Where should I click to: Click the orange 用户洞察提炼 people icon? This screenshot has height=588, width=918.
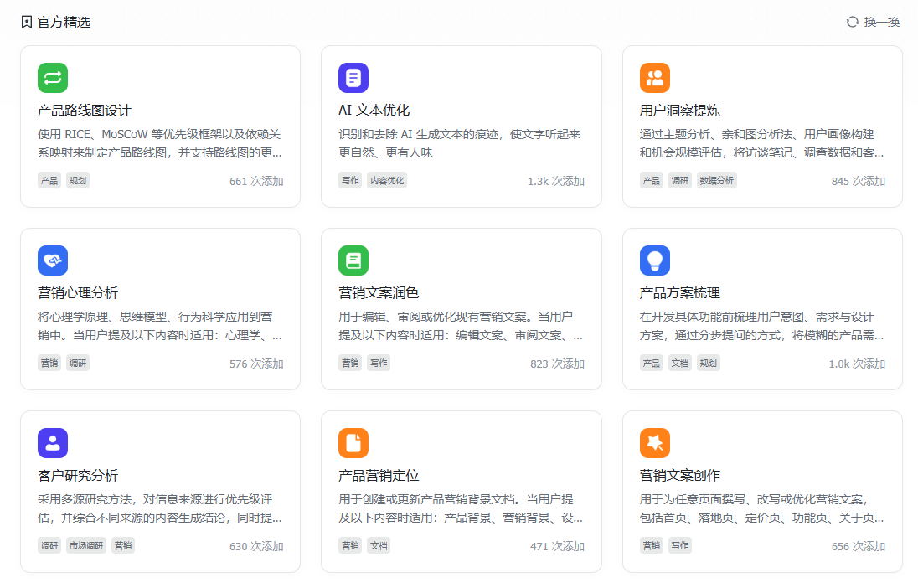654,78
